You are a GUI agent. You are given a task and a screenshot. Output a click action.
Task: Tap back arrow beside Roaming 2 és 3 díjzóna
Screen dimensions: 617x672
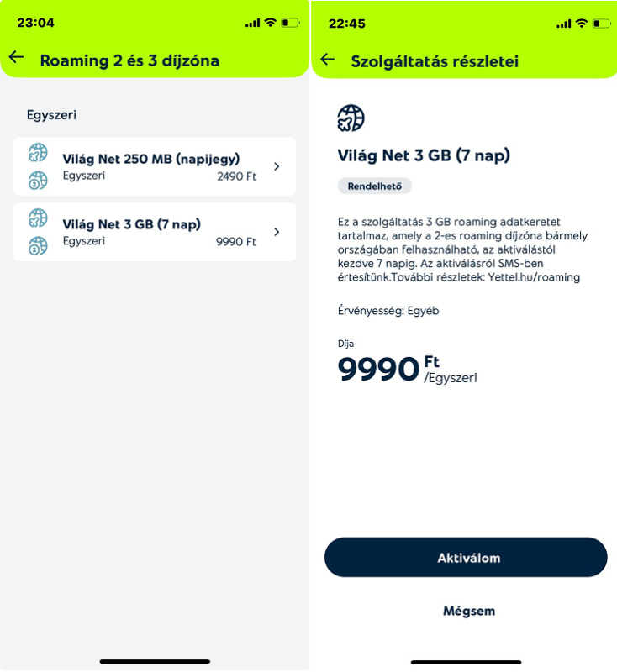(x=16, y=57)
